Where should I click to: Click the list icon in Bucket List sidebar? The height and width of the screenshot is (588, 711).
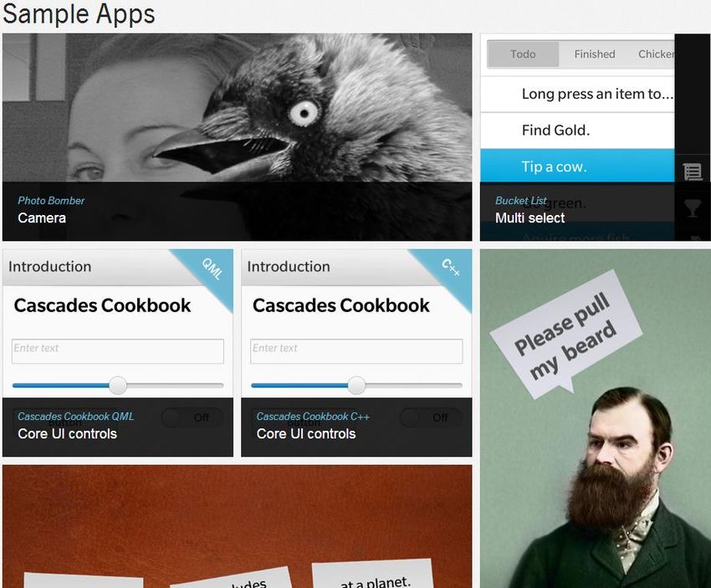pyautogui.click(x=692, y=171)
